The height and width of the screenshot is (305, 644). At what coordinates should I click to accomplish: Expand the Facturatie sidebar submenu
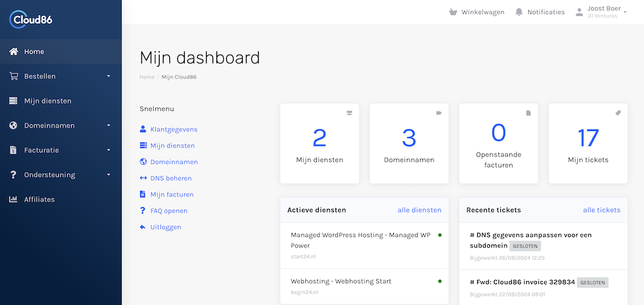108,150
